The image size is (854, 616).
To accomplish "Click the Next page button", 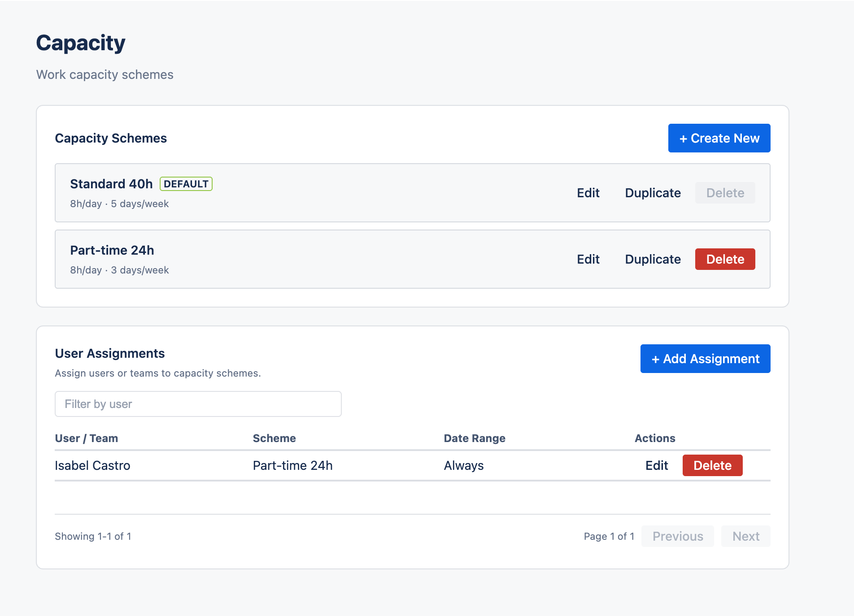I will point(746,536).
